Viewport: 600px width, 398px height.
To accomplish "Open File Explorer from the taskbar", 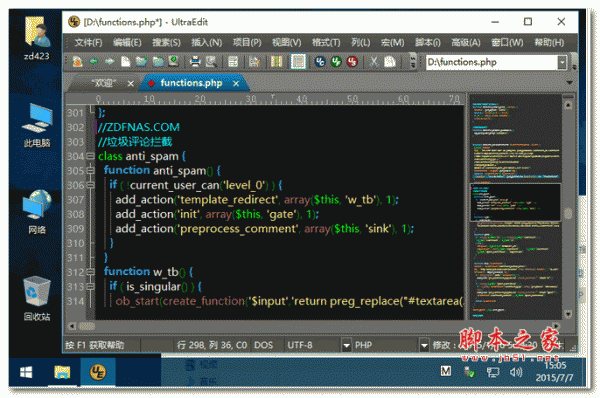I will click(62, 372).
